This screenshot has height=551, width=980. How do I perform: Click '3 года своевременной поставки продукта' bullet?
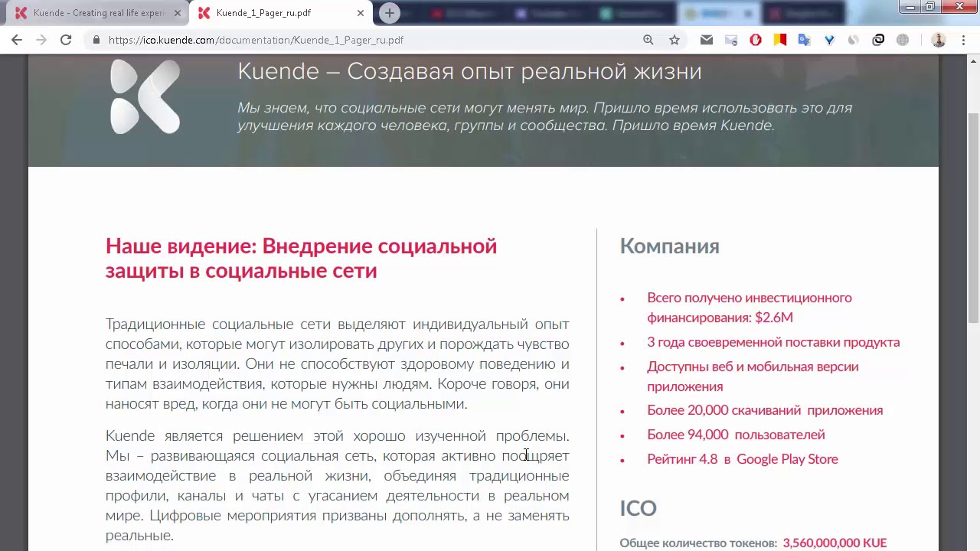click(x=773, y=342)
